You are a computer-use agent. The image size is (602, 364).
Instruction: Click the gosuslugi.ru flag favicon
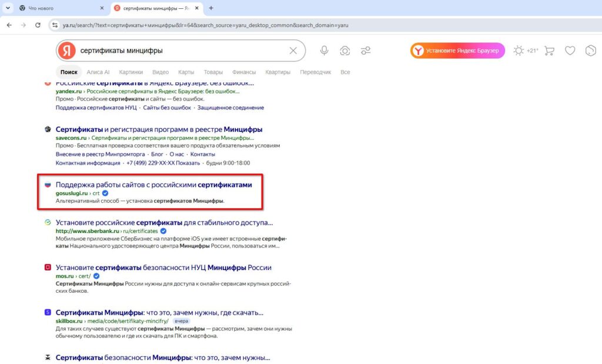point(48,185)
